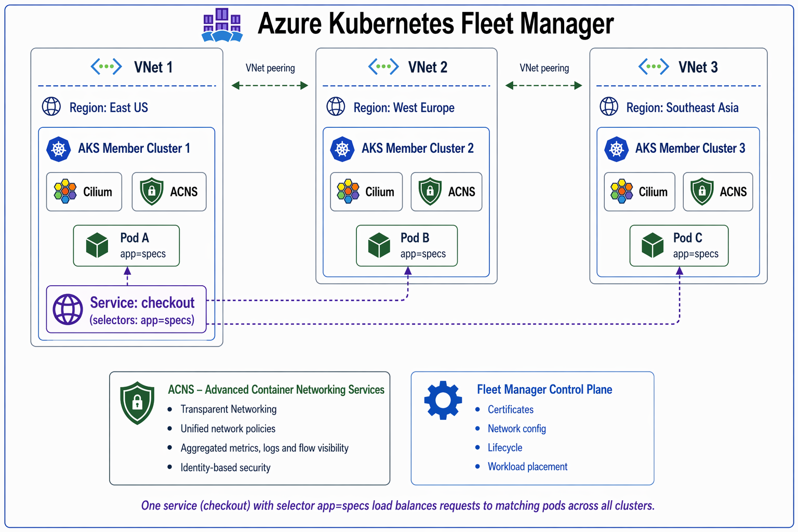The height and width of the screenshot is (532, 798).
Task: Click the app=specs text under Pod B
Action: click(x=423, y=254)
